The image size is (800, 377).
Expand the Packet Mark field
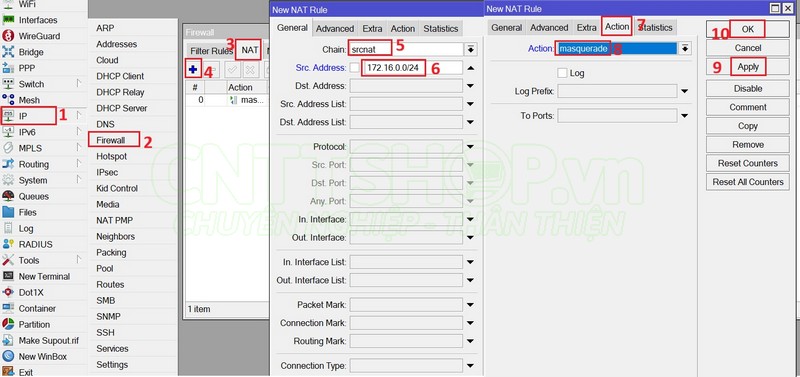click(470, 305)
